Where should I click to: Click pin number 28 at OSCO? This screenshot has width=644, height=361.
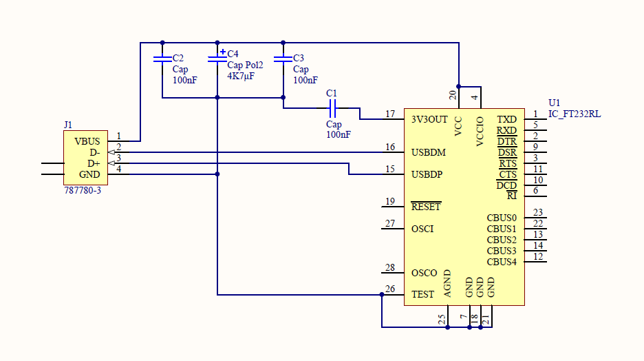click(390, 268)
